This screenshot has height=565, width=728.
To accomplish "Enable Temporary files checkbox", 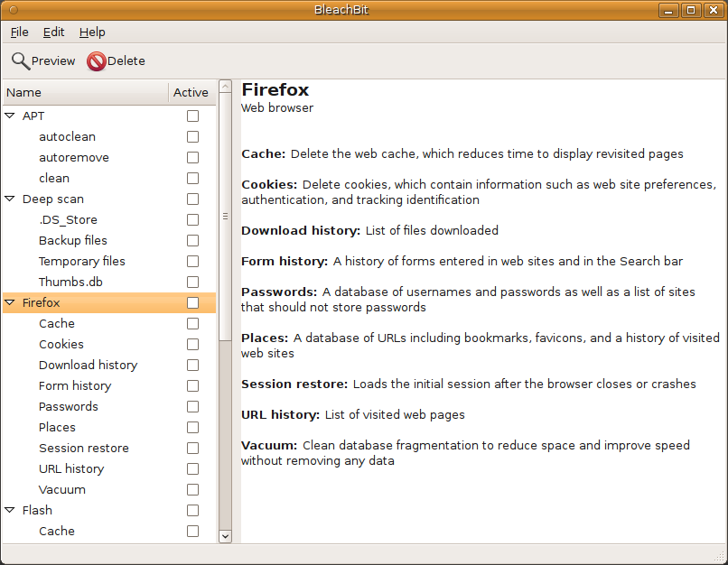I will pyautogui.click(x=192, y=261).
